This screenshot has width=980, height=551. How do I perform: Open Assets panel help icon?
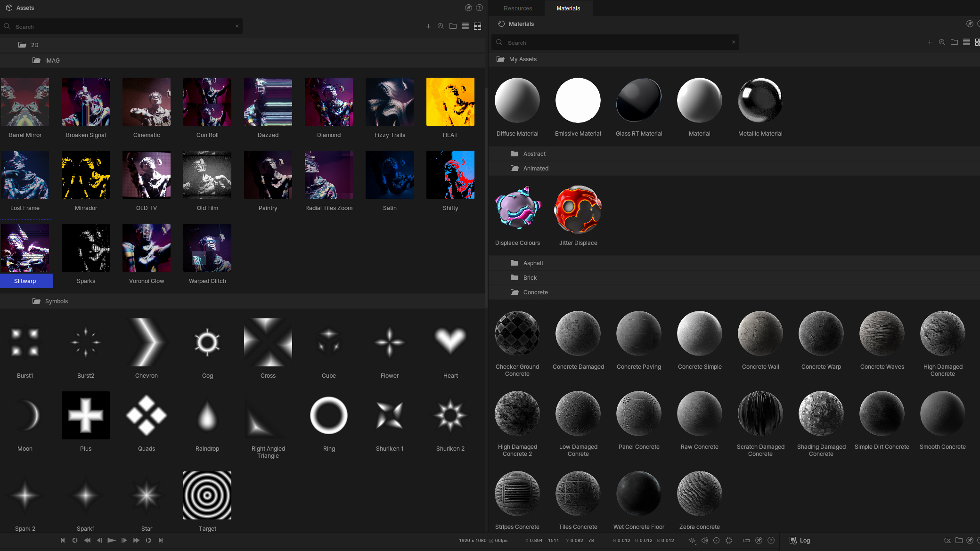click(479, 8)
